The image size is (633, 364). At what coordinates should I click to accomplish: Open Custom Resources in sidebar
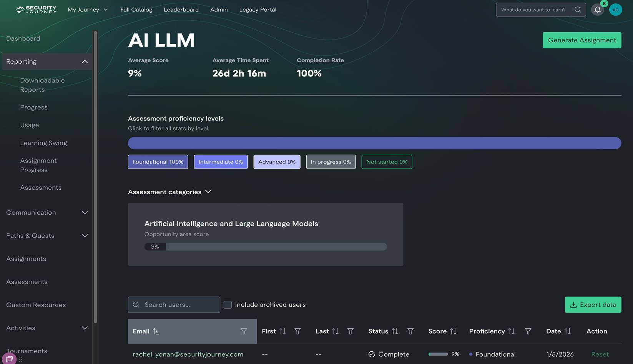click(36, 305)
